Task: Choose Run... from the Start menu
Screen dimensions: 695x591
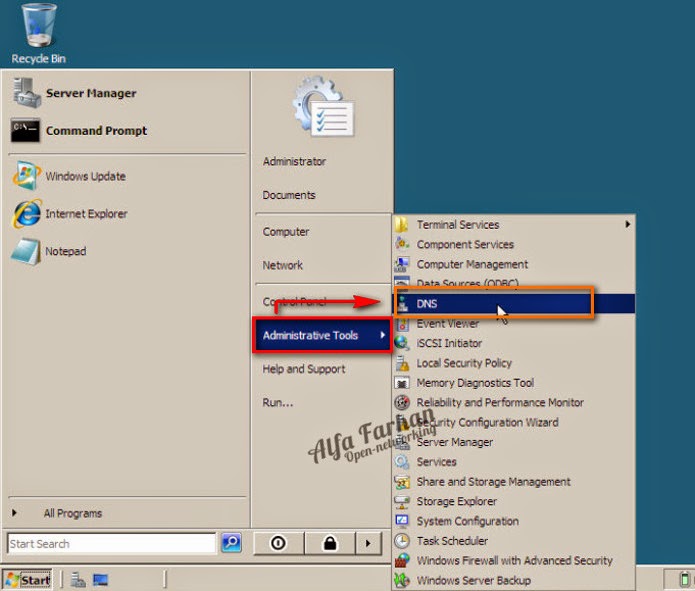Action: pos(277,403)
